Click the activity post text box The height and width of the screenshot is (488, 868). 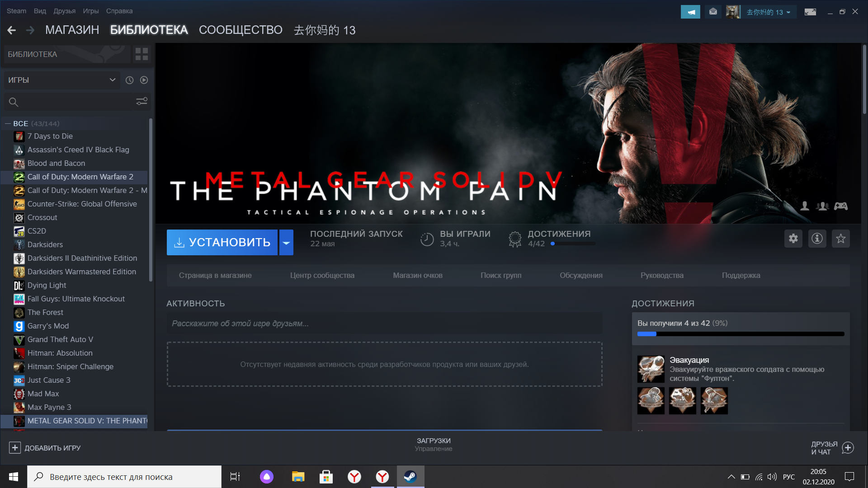click(x=384, y=324)
